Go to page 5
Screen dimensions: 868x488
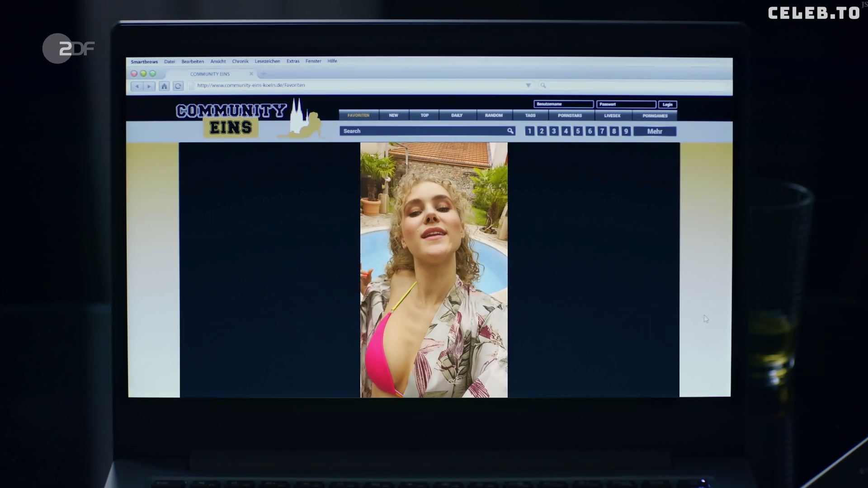click(578, 131)
